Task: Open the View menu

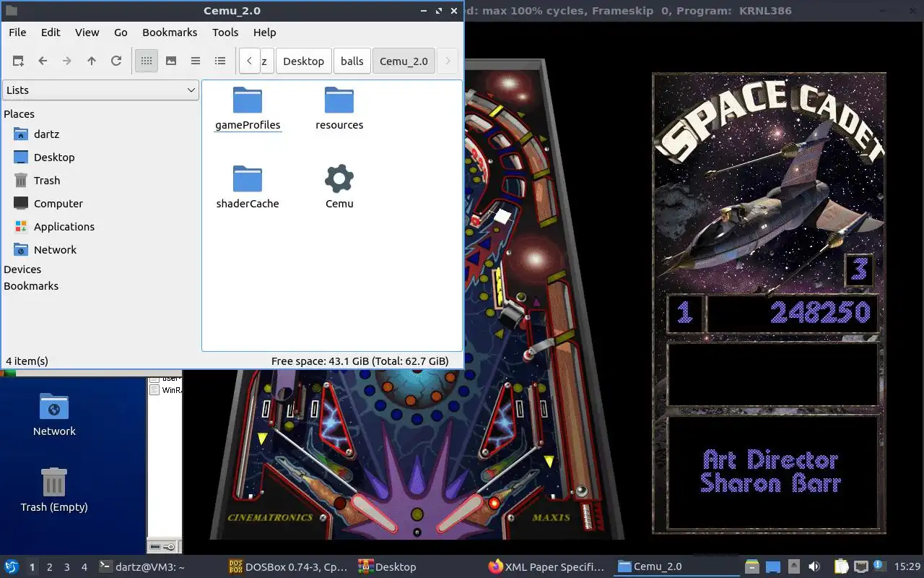Action: pos(87,33)
